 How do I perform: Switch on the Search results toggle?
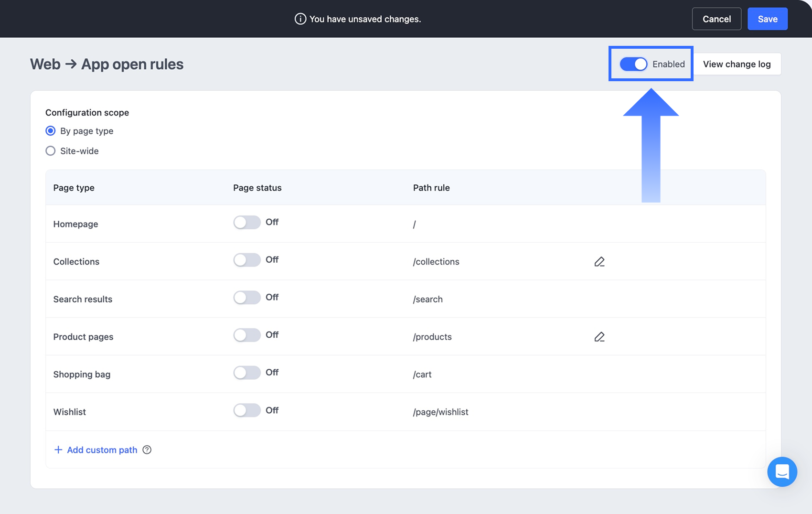click(247, 297)
